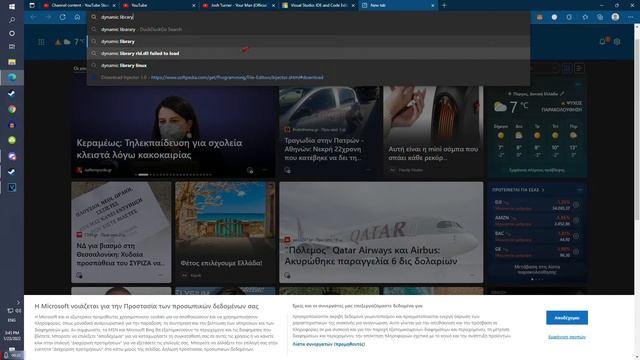
Task: Refresh the current page
Action: 62,17
